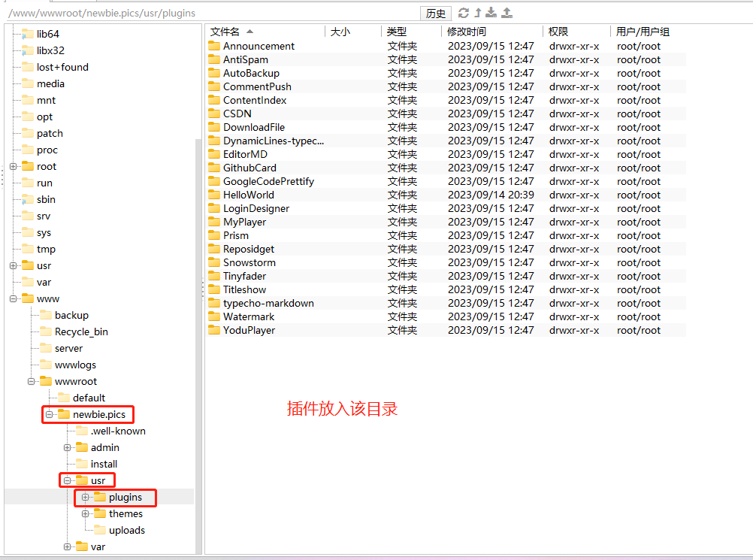Expand the admin folder node
The image size is (753, 560).
point(67,447)
